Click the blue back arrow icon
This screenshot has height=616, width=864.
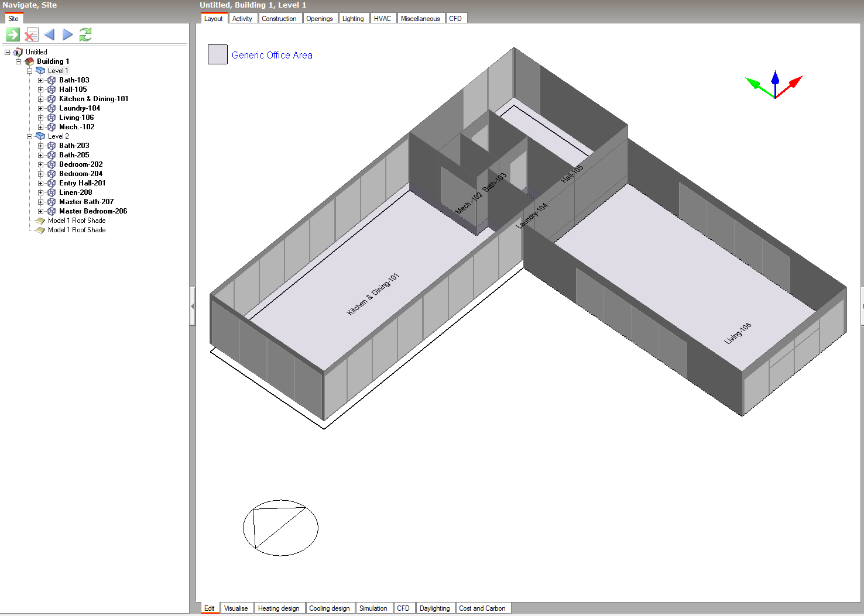(x=50, y=35)
